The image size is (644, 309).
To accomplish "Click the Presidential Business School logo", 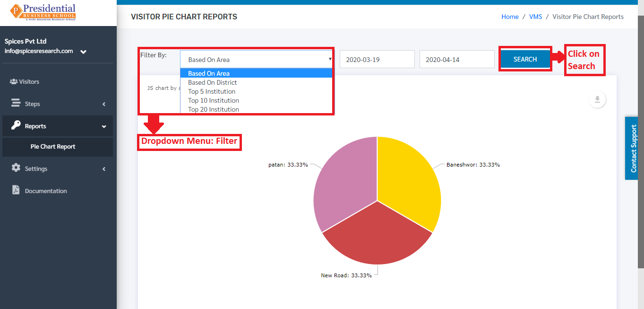I will pos(43,12).
